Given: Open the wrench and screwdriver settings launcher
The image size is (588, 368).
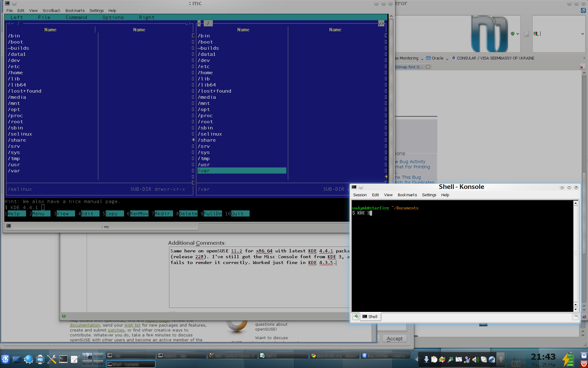Looking at the screenshot, I should tap(52, 359).
